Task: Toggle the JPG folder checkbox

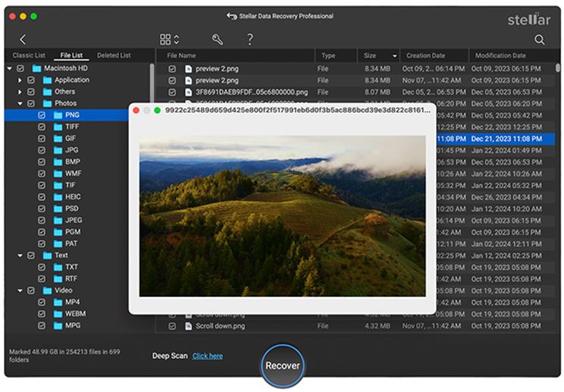Action: [42, 150]
